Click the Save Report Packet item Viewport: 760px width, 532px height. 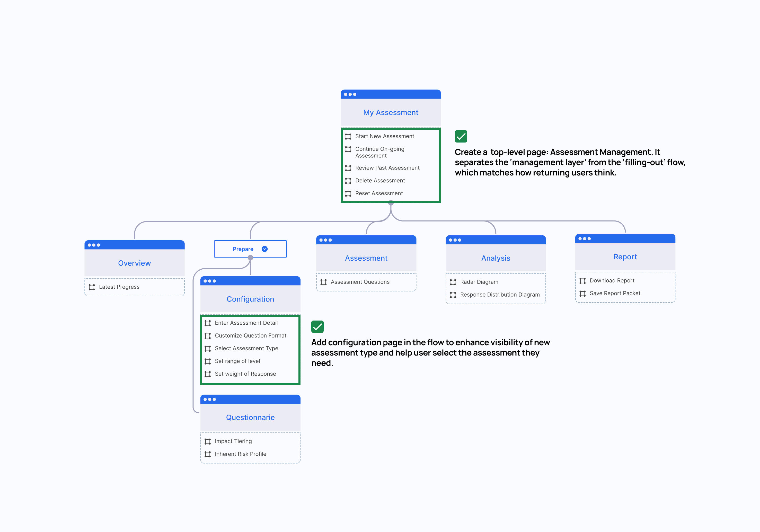click(x=615, y=293)
